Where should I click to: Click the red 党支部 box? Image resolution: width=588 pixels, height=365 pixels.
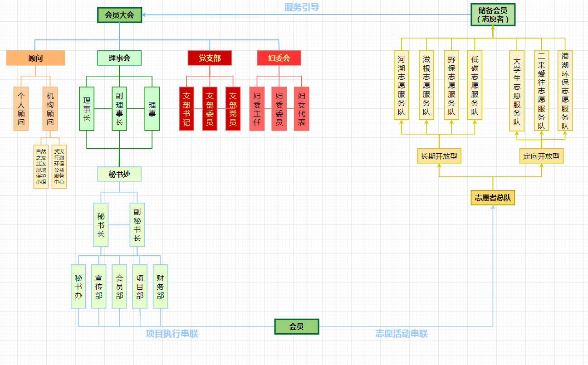210,58
